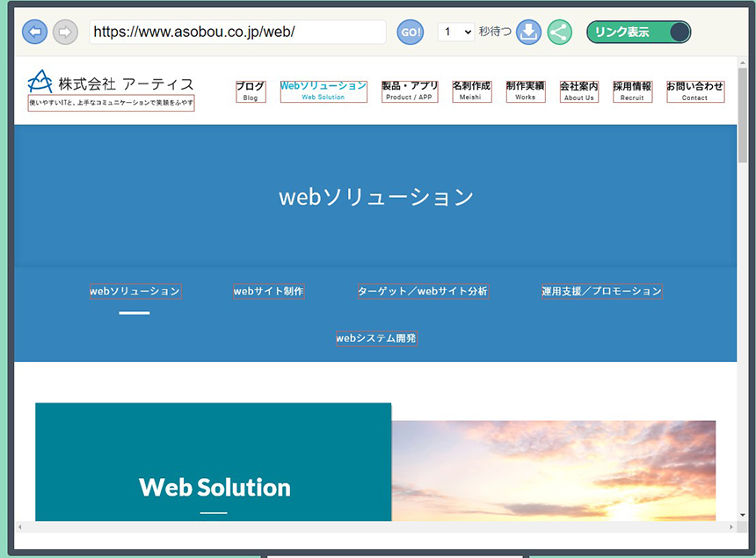Click the GO! button

(x=411, y=33)
